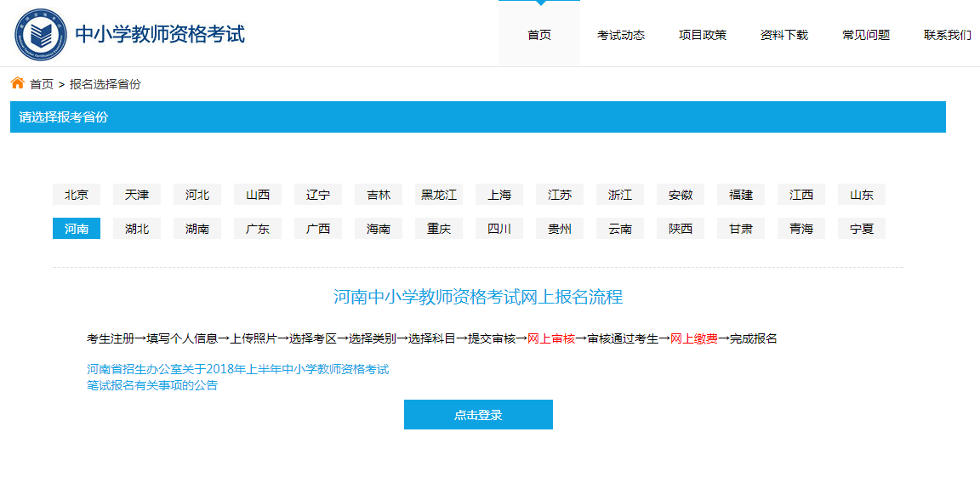The width and height of the screenshot is (980, 483).
Task: Pick 山东 province
Action: (x=862, y=195)
